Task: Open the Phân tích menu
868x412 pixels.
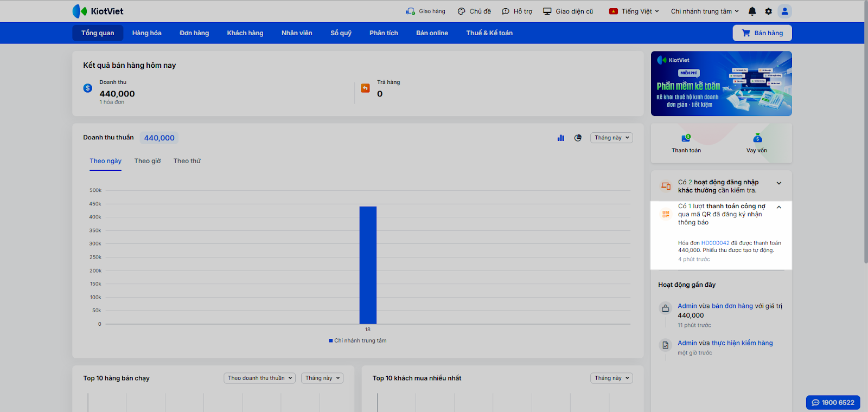Action: 384,33
